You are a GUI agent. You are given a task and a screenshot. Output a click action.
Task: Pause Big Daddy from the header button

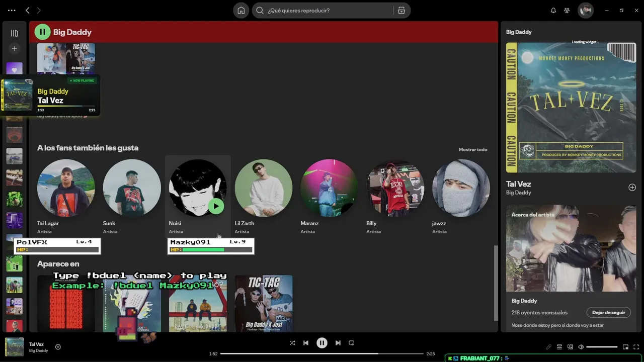[x=42, y=32]
